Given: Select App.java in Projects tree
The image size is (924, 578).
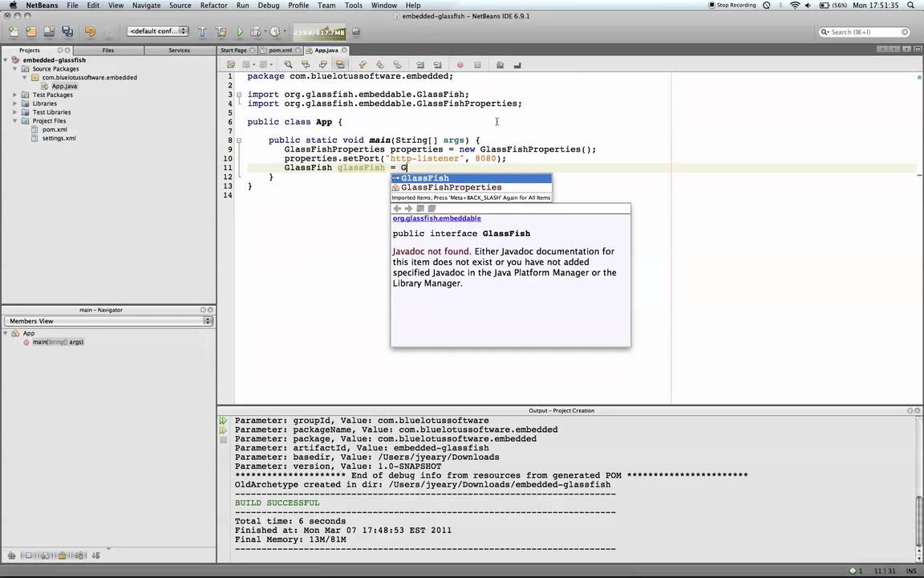Looking at the screenshot, I should [64, 86].
